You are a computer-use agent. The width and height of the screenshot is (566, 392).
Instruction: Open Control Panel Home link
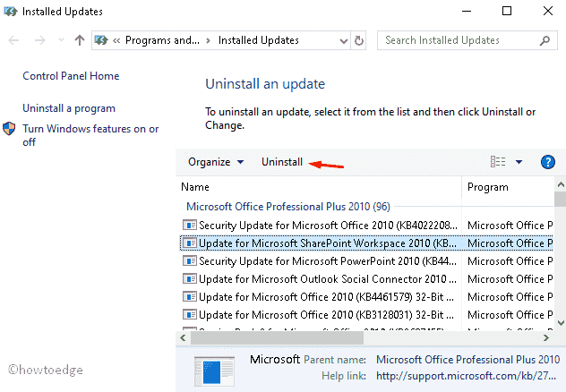[x=71, y=77]
